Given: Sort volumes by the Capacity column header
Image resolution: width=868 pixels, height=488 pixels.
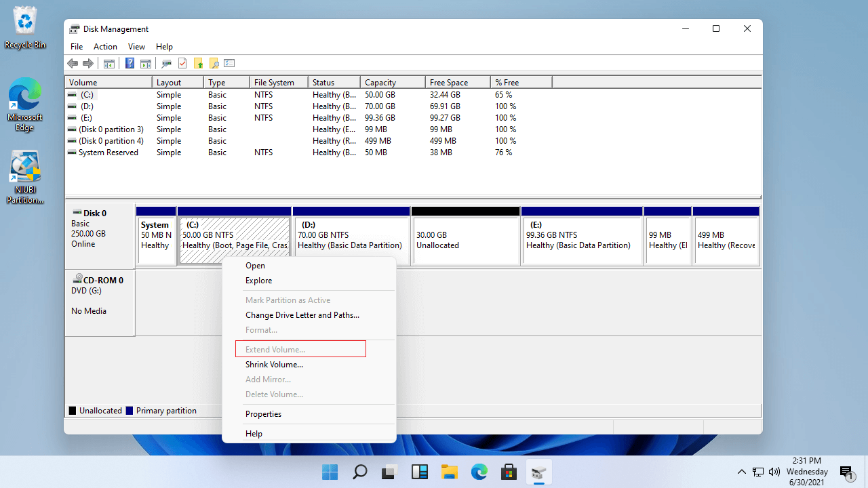Looking at the screenshot, I should [392, 83].
